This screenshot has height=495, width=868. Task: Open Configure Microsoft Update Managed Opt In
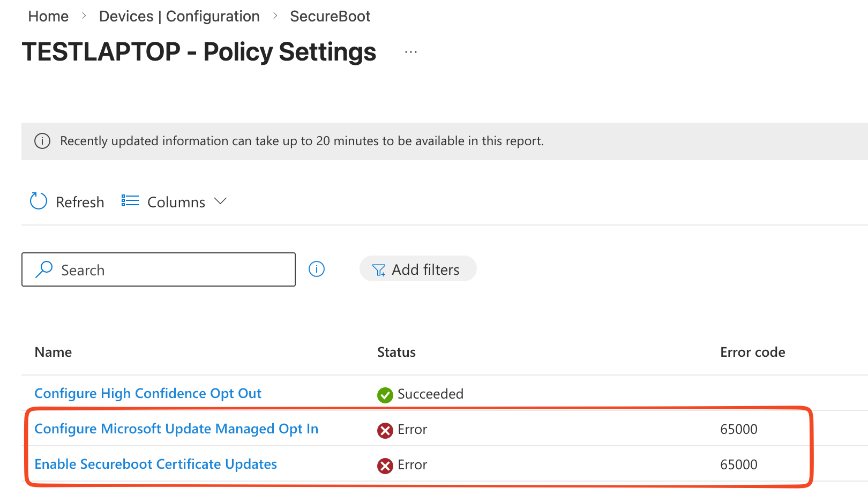[x=176, y=429]
